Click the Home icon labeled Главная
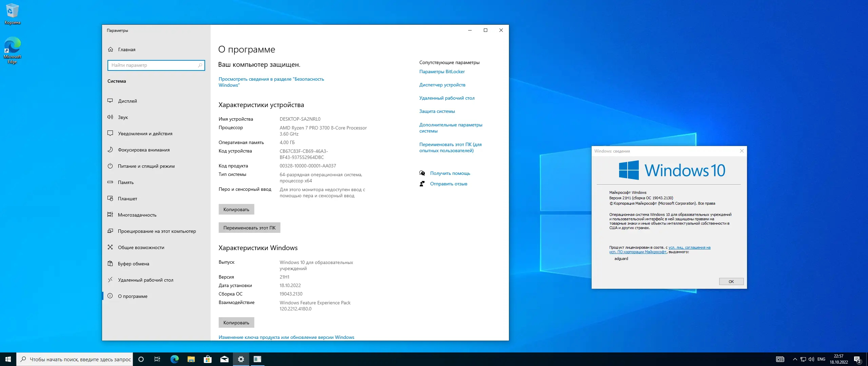The image size is (868, 366). (111, 49)
